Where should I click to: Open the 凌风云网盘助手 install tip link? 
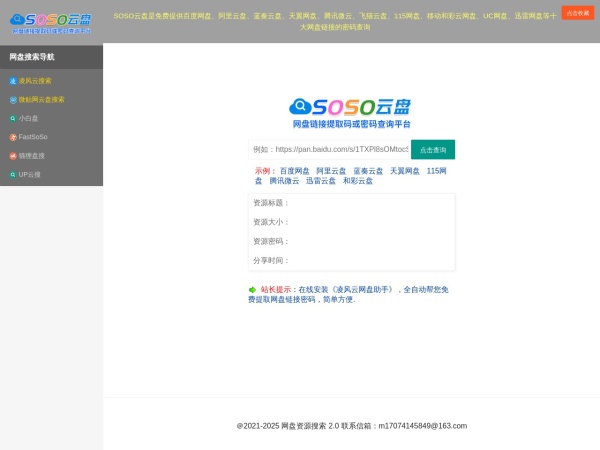(x=348, y=294)
